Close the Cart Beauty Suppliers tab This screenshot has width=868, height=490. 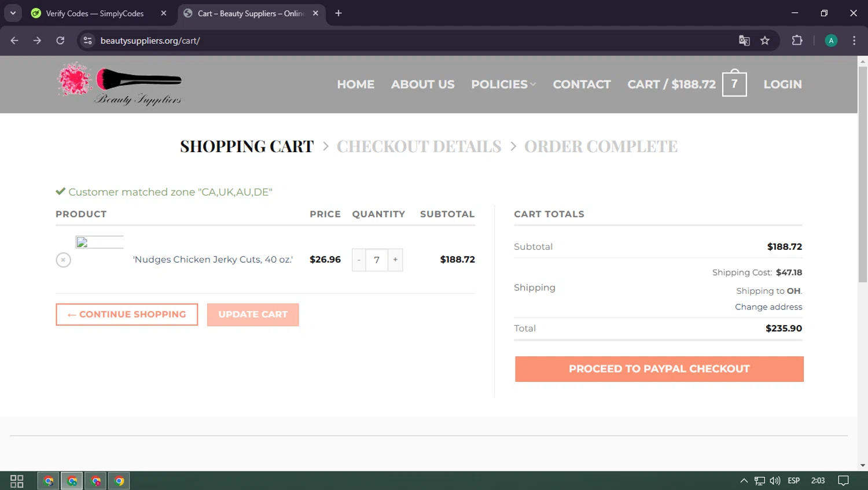point(315,13)
